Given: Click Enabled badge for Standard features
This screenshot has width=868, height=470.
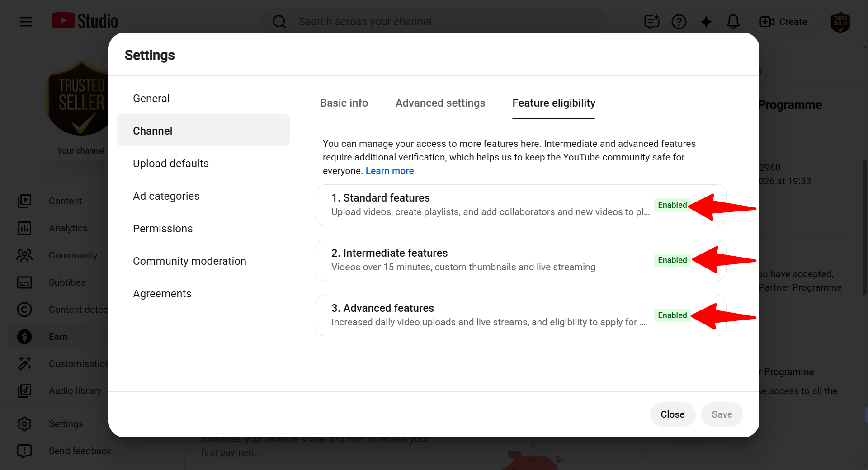Looking at the screenshot, I should 672,205.
